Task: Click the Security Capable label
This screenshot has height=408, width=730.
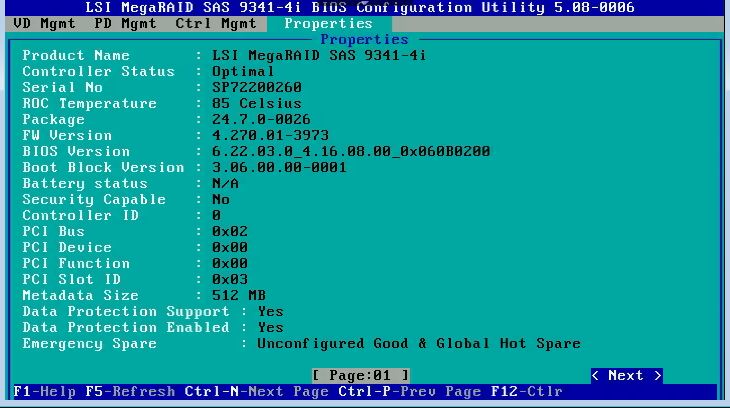Action: point(94,199)
